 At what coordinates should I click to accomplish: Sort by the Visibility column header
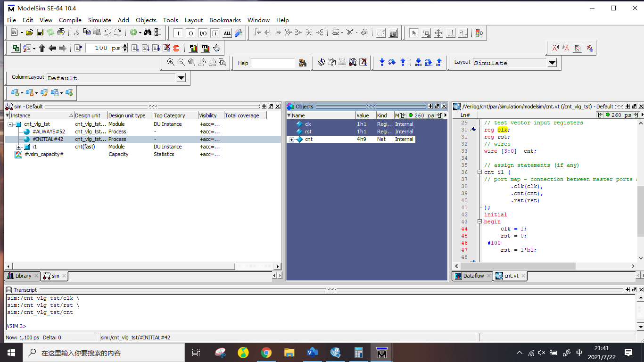coord(210,115)
